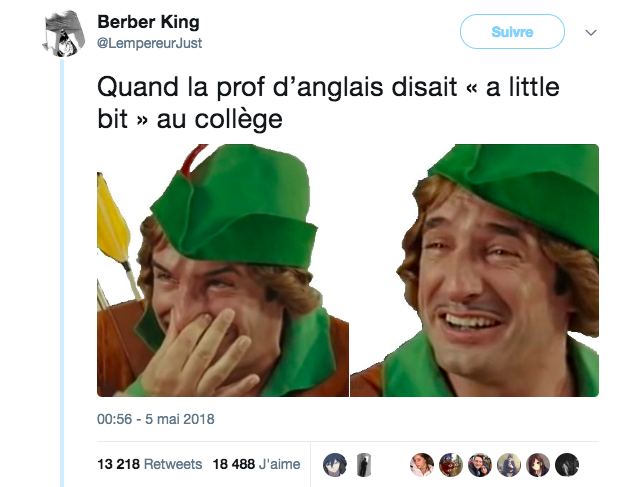The width and height of the screenshot is (638, 487).
Task: Open right image of man laughing openly
Action: point(474,270)
